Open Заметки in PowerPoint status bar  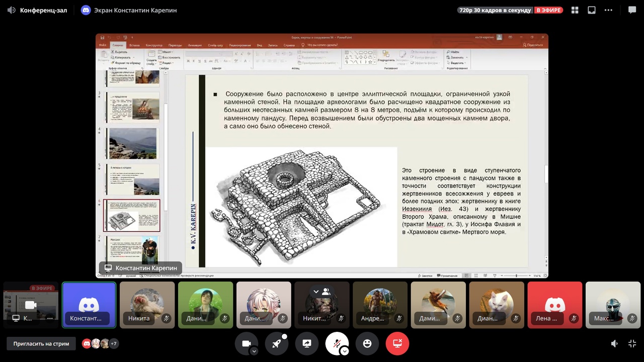click(425, 276)
